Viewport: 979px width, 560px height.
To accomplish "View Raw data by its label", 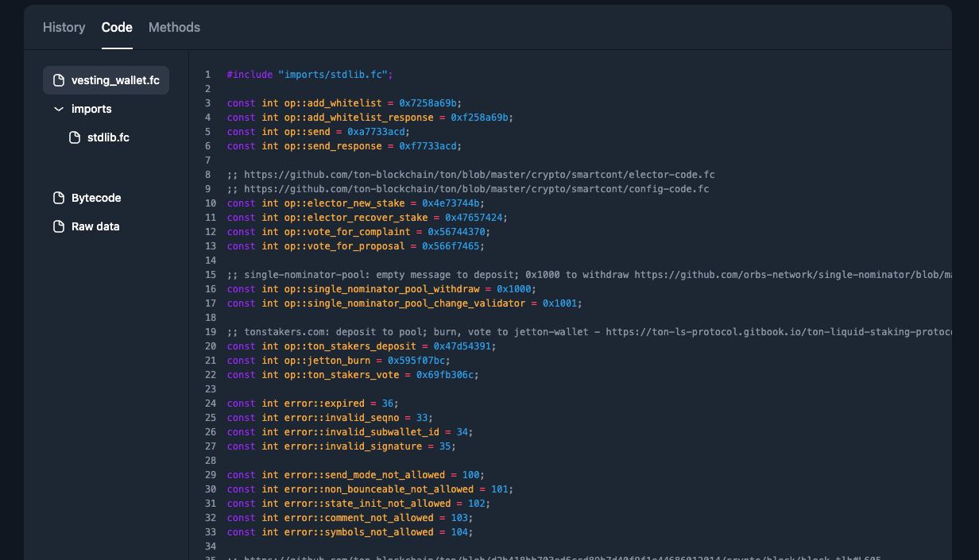I will [95, 226].
